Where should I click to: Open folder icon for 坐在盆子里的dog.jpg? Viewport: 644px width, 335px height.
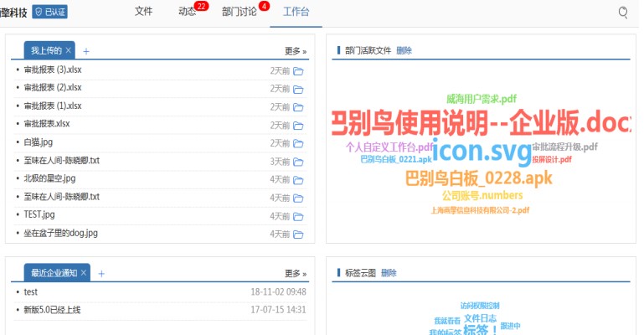pyautogui.click(x=298, y=234)
